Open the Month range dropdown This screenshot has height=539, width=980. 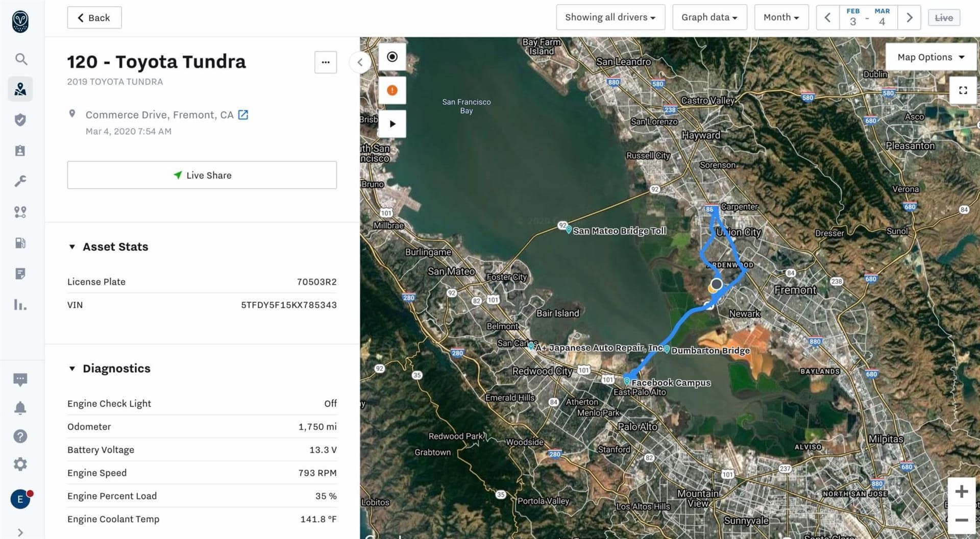click(781, 17)
